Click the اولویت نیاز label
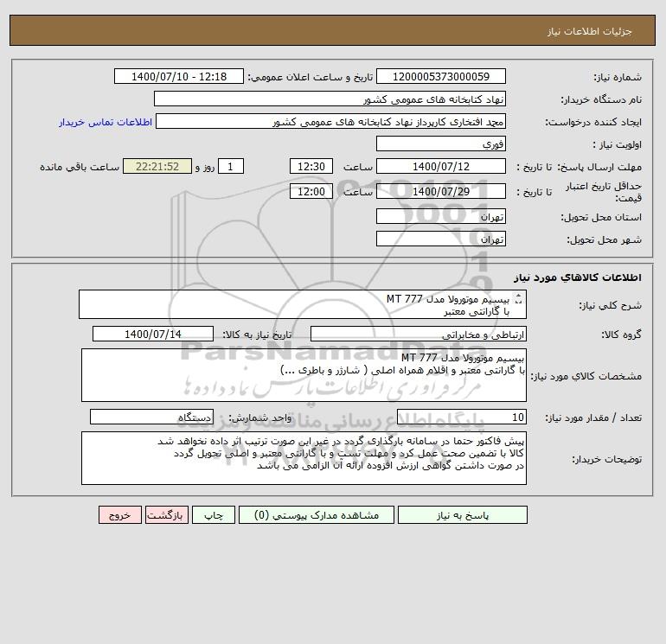666x644 pixels. tap(618, 144)
